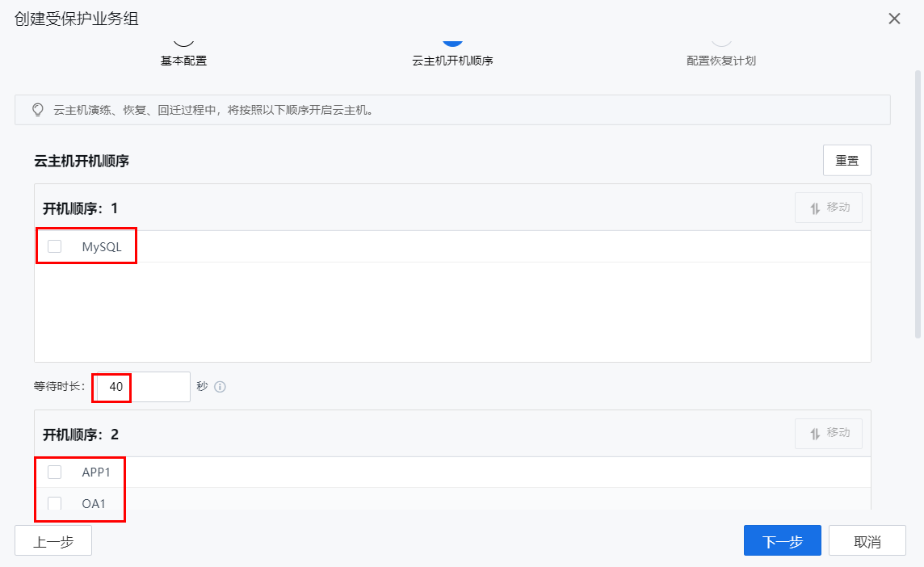Click the dialog's vertical scrollbar
This screenshot has width=924, height=567.
click(918, 204)
